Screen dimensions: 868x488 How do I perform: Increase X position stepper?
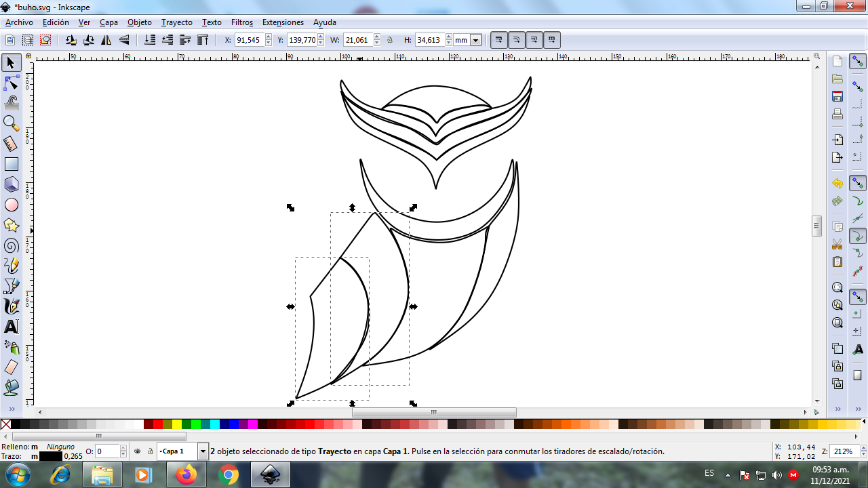pyautogui.click(x=269, y=37)
